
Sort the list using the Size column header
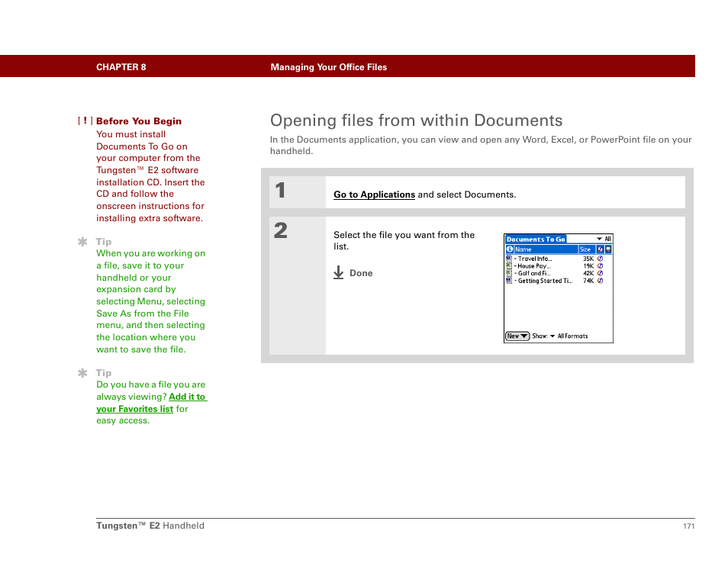pyautogui.click(x=587, y=249)
